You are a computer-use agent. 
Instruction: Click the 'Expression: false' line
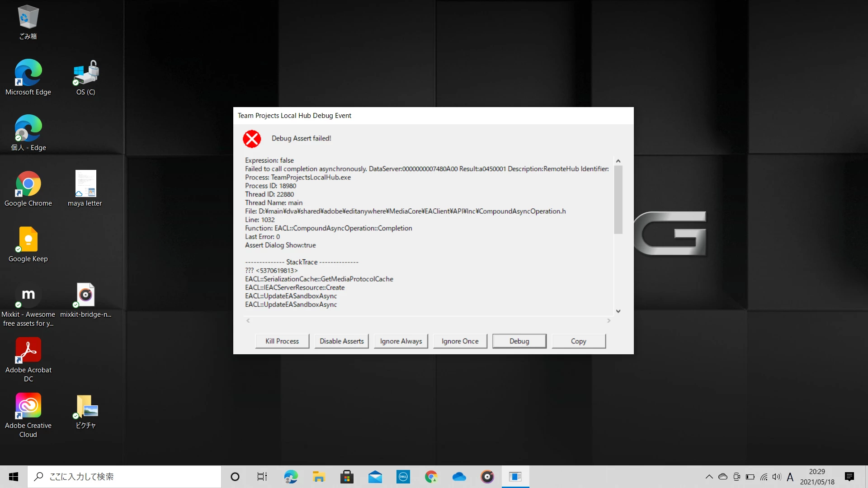click(x=269, y=160)
